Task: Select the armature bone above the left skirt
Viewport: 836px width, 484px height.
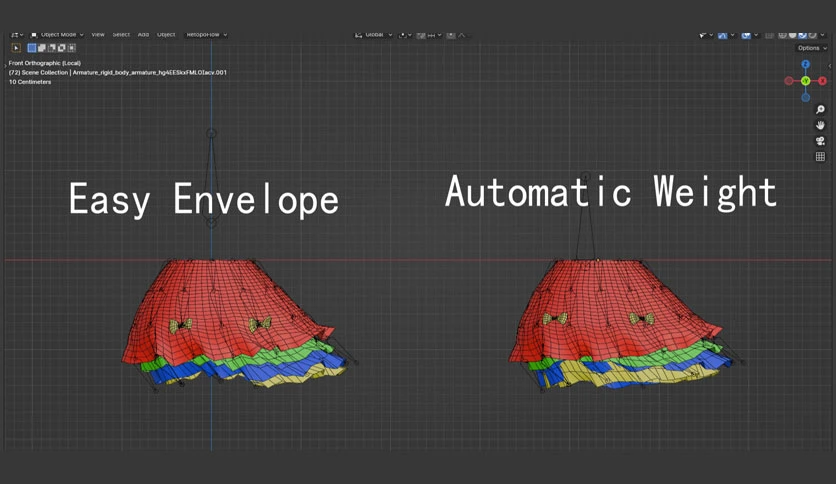Action: tap(212, 176)
